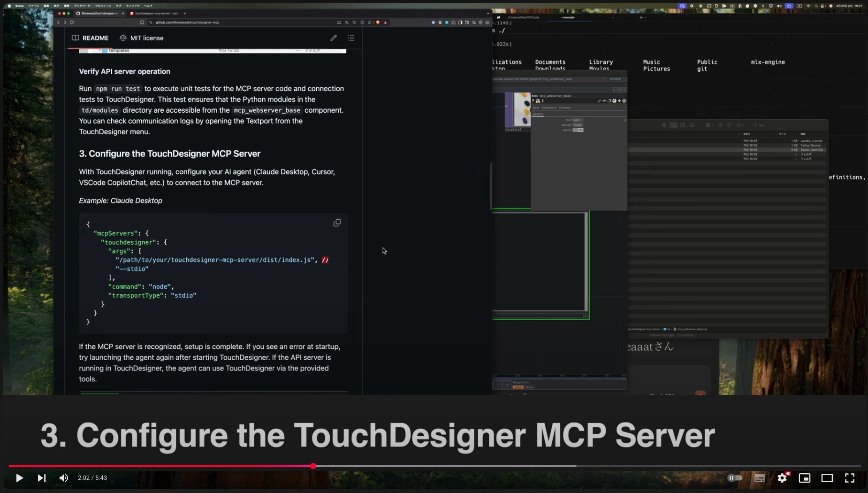Viewport: 868px width, 493px height.
Task: Switch Finder to column view
Action: point(683,125)
